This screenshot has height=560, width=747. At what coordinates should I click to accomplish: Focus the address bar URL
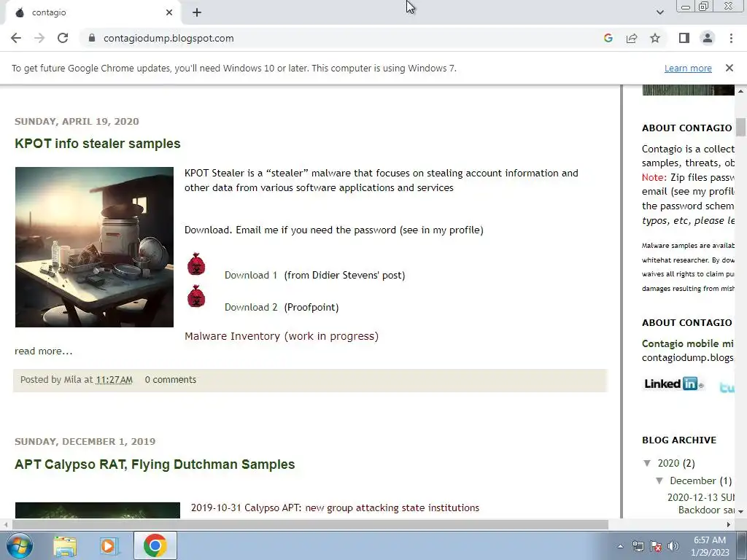pos(169,38)
